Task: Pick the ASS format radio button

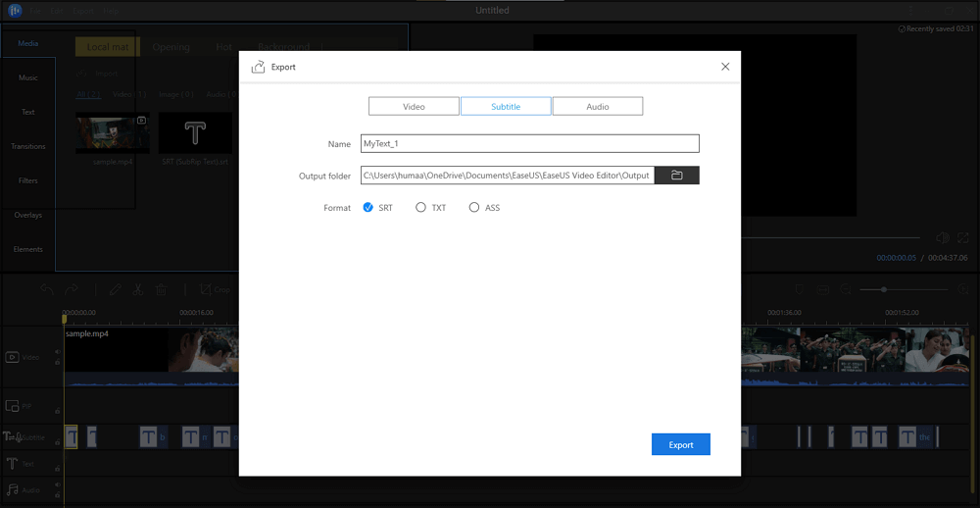Action: [x=474, y=208]
